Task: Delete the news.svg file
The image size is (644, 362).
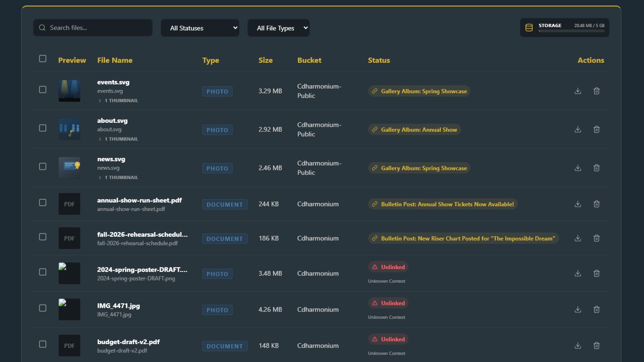Action: tap(597, 168)
